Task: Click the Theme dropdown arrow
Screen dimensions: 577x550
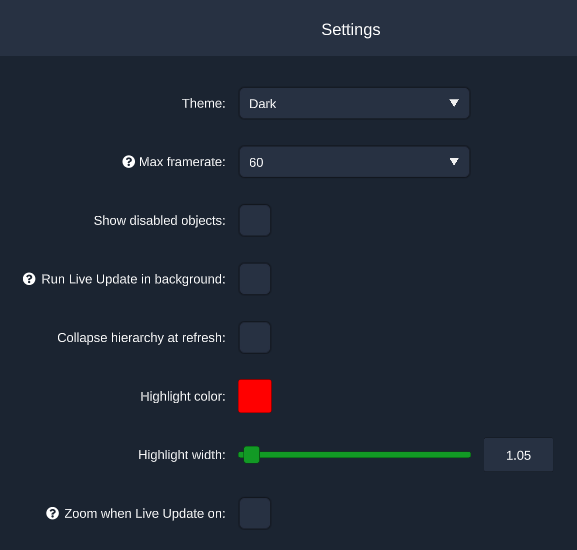Action: [454, 103]
